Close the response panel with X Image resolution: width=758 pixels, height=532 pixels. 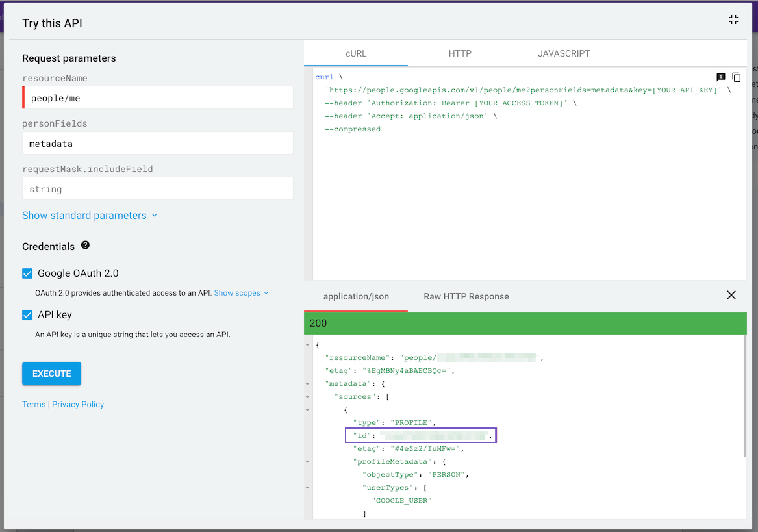[731, 295]
